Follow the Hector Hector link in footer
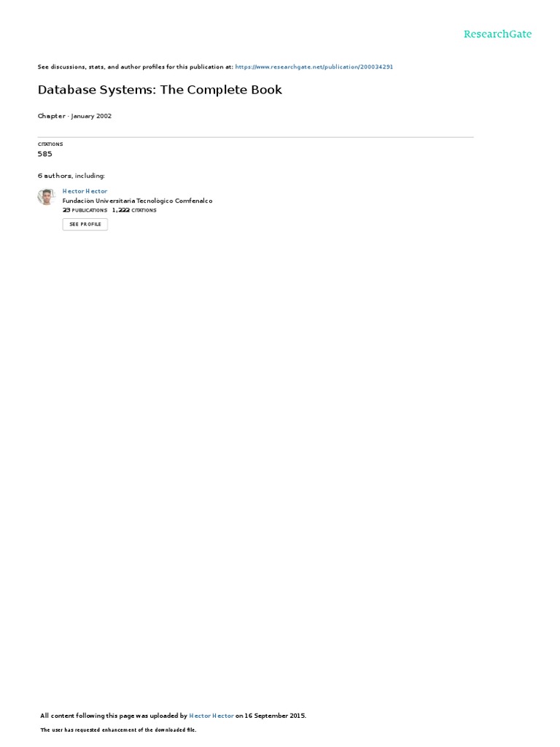560x747 pixels. [x=211, y=716]
